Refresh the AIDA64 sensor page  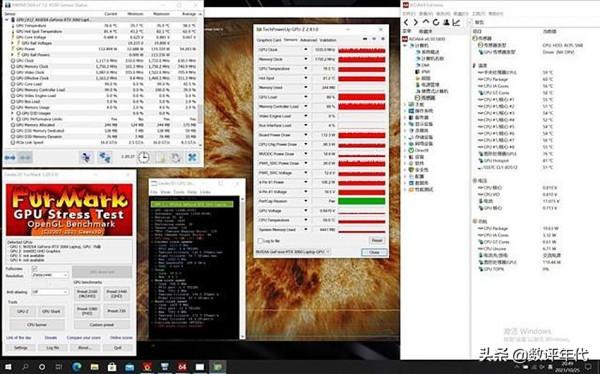tap(435, 23)
